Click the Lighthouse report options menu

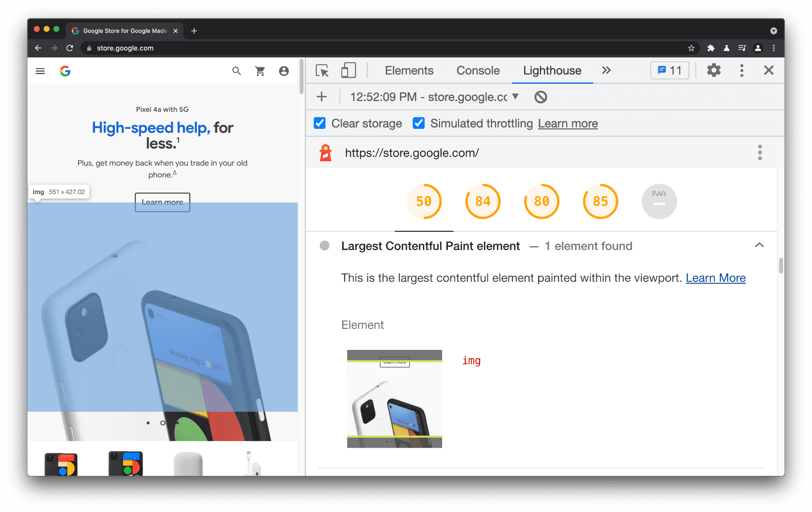pyautogui.click(x=760, y=153)
